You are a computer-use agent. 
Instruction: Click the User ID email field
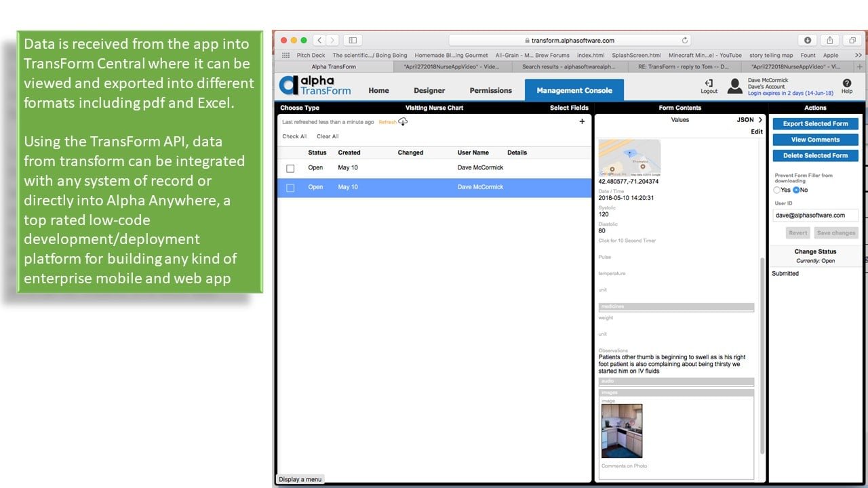815,215
